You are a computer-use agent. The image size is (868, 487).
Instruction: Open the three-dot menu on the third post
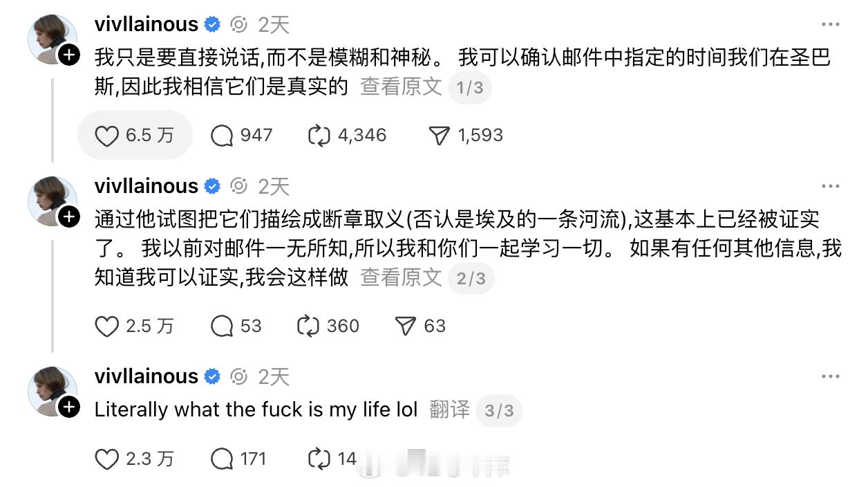click(830, 375)
